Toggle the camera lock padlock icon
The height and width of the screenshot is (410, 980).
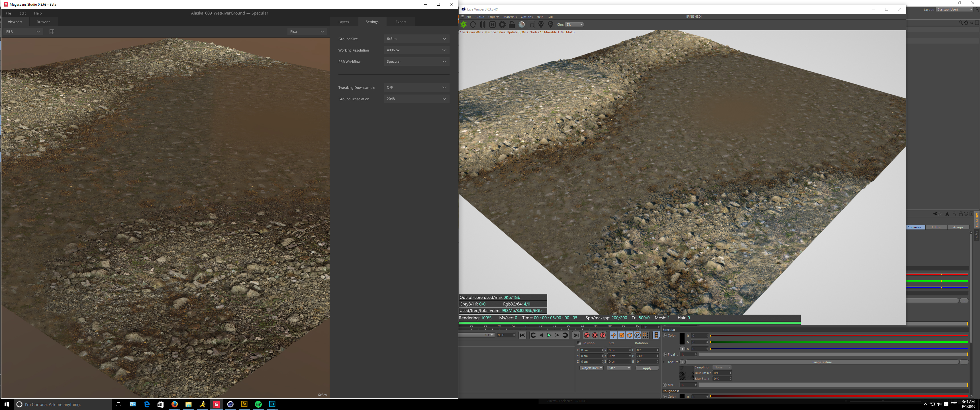(x=512, y=24)
